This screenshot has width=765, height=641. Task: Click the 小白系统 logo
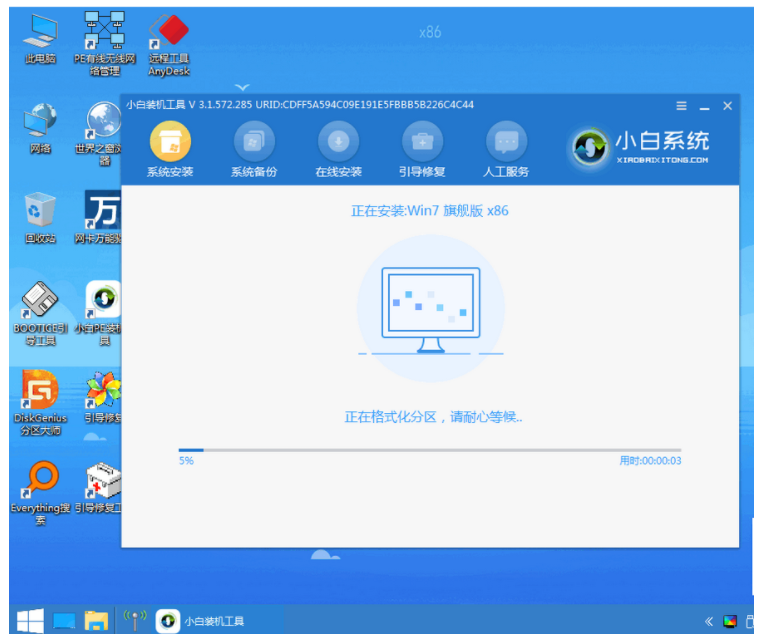[640, 146]
